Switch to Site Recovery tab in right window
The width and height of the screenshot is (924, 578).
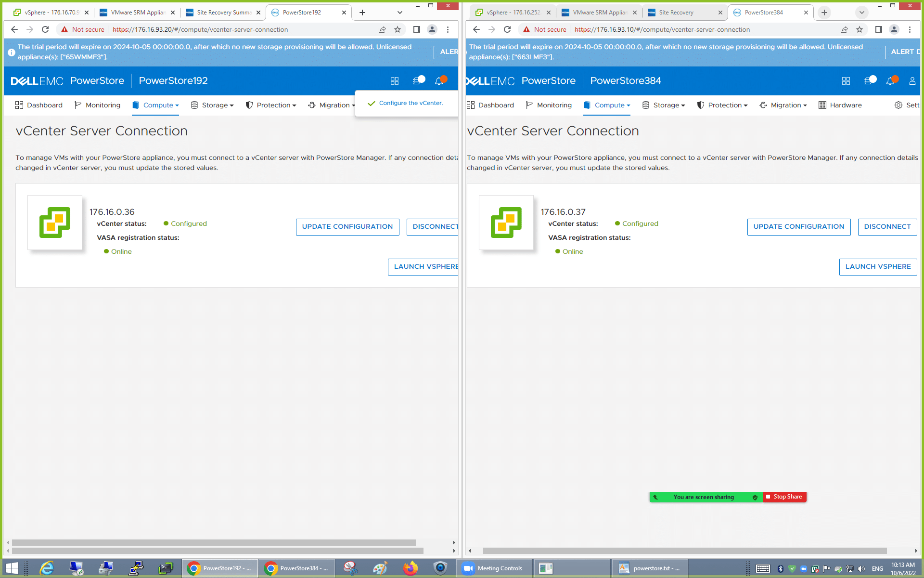point(685,13)
